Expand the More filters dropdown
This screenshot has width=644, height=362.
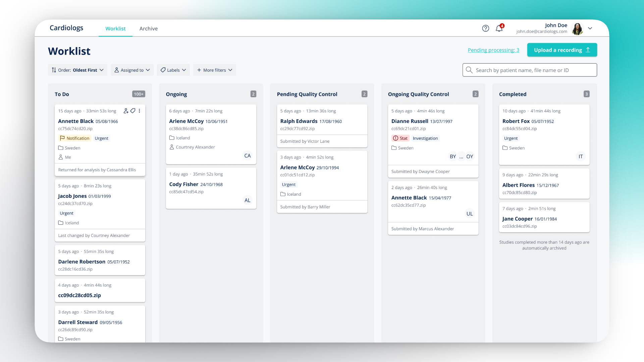point(214,70)
